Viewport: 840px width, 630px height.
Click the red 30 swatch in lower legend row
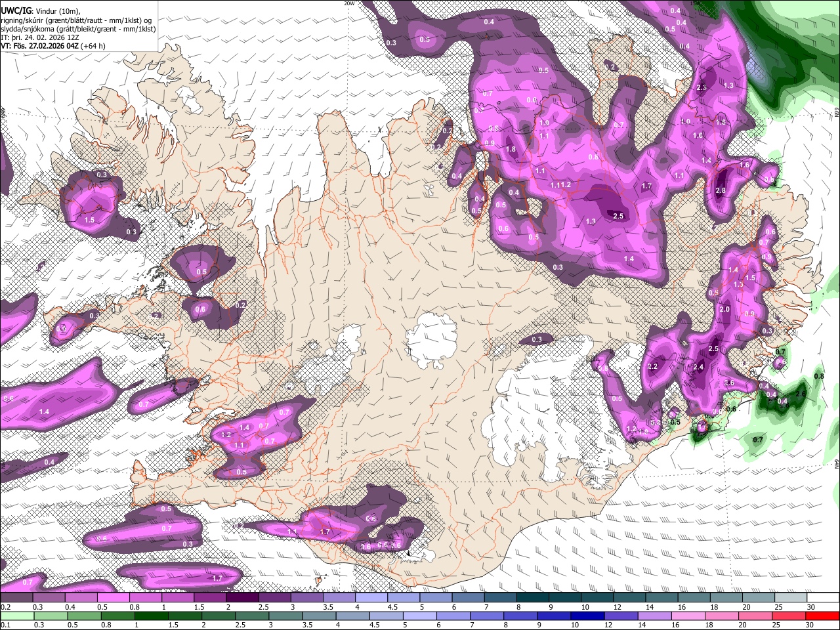point(822,616)
